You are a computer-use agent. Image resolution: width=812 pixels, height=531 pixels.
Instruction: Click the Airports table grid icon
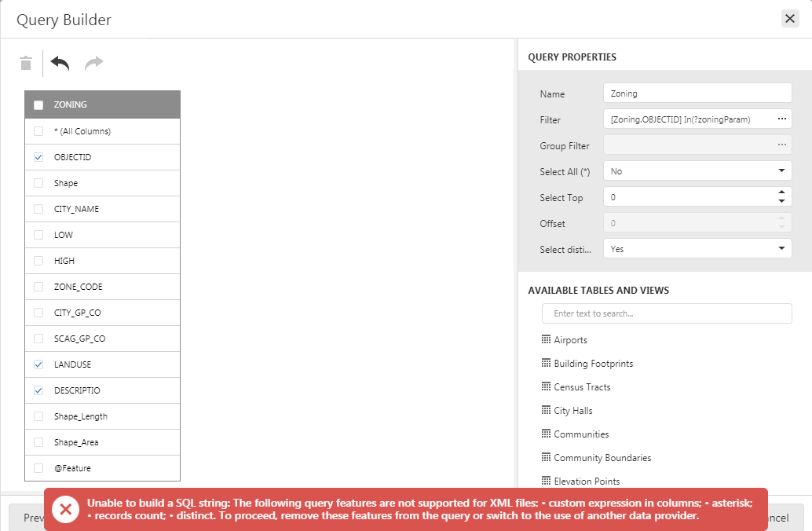coord(546,339)
